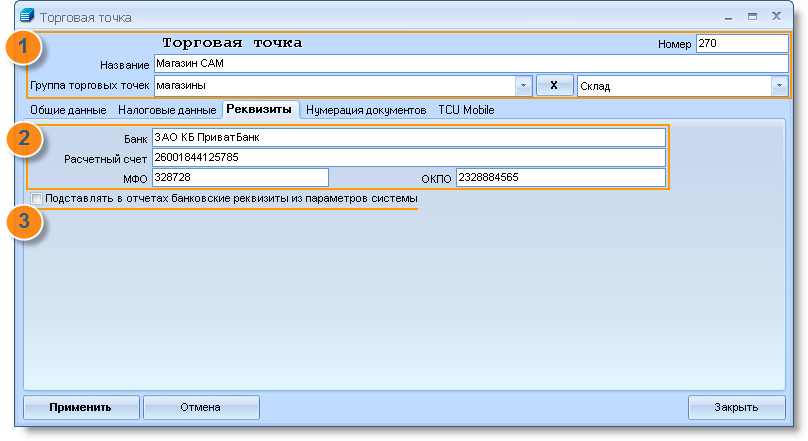Expand the Группа торговых точек dropdown
808x441 pixels.
click(521, 86)
